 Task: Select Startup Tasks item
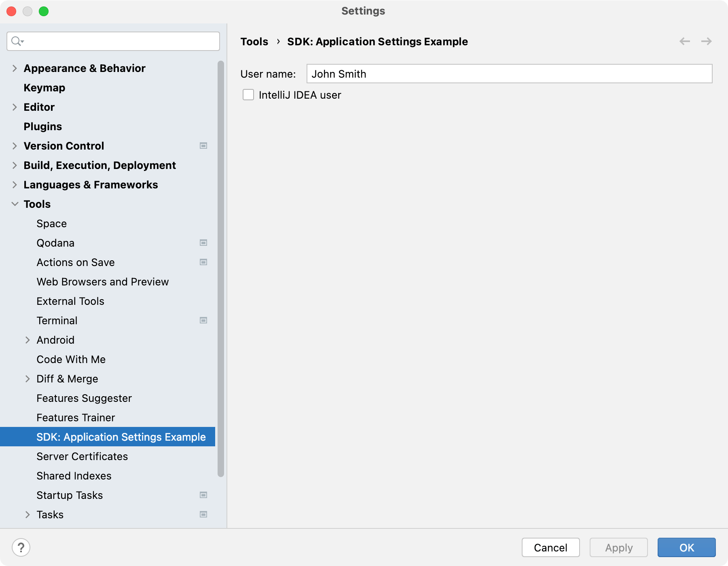(x=70, y=495)
